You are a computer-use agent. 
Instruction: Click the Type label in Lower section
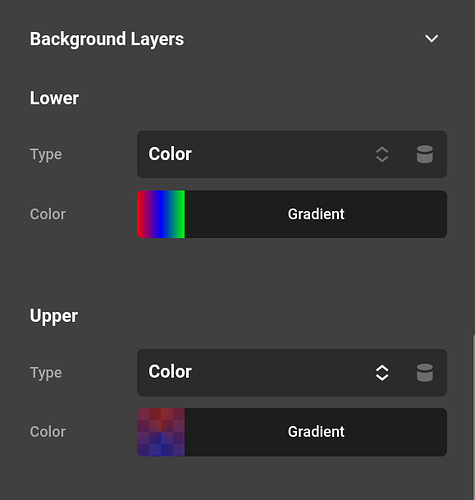coord(46,155)
